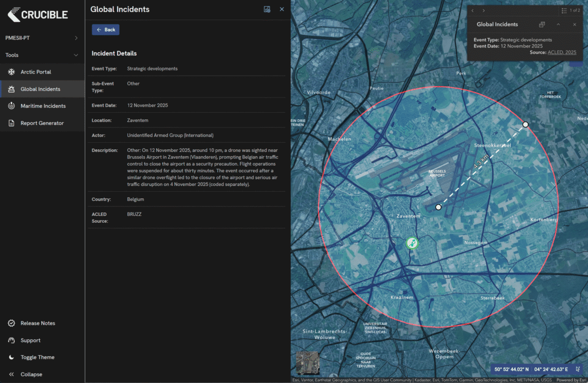The image size is (588, 383).
Task: Go to next feature in map popup
Action: pos(483,10)
